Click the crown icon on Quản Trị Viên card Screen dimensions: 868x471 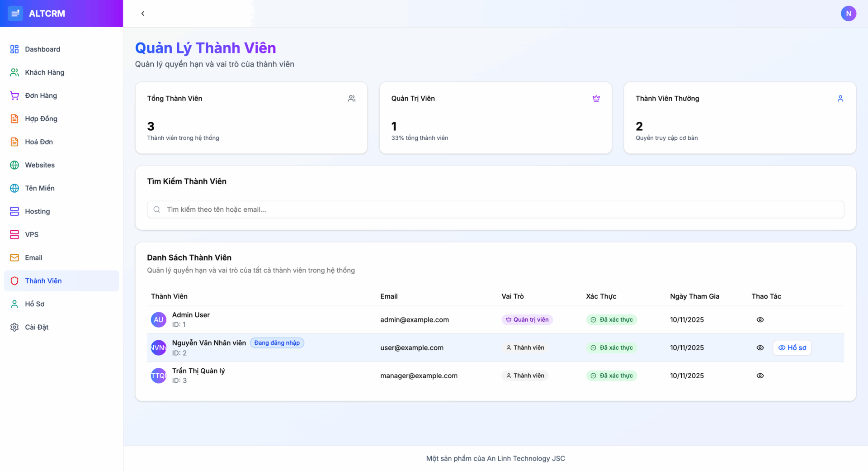[x=596, y=98]
